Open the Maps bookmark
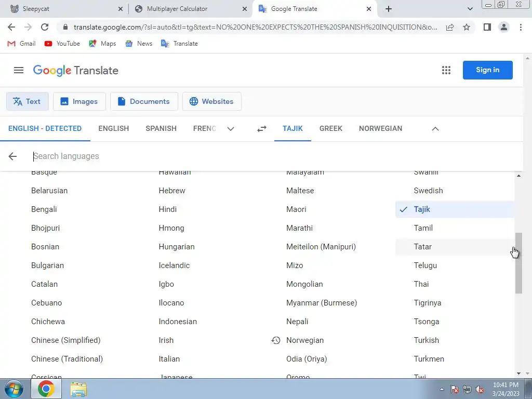 102,44
